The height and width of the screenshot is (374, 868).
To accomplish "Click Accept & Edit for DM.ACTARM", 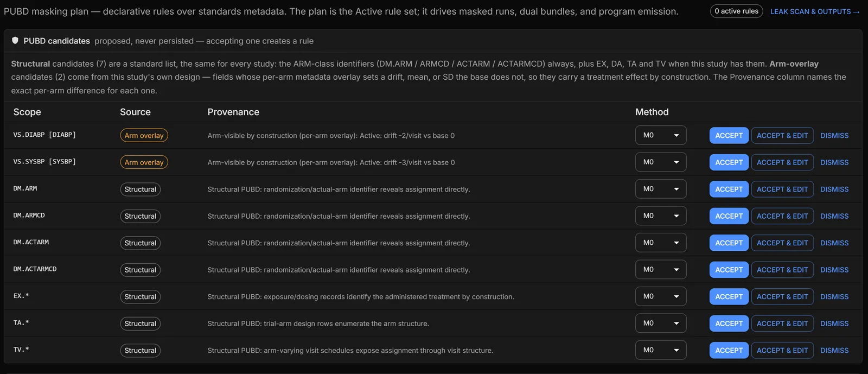I will tap(782, 243).
